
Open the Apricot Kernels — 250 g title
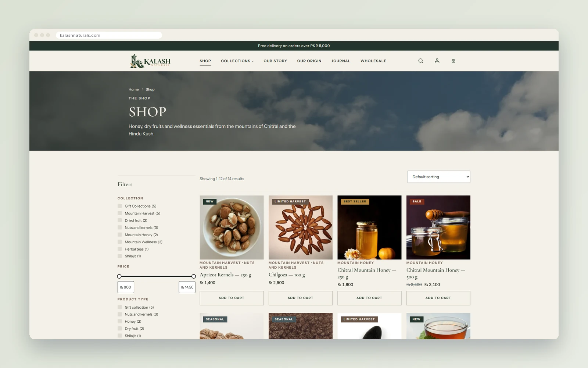(226, 275)
